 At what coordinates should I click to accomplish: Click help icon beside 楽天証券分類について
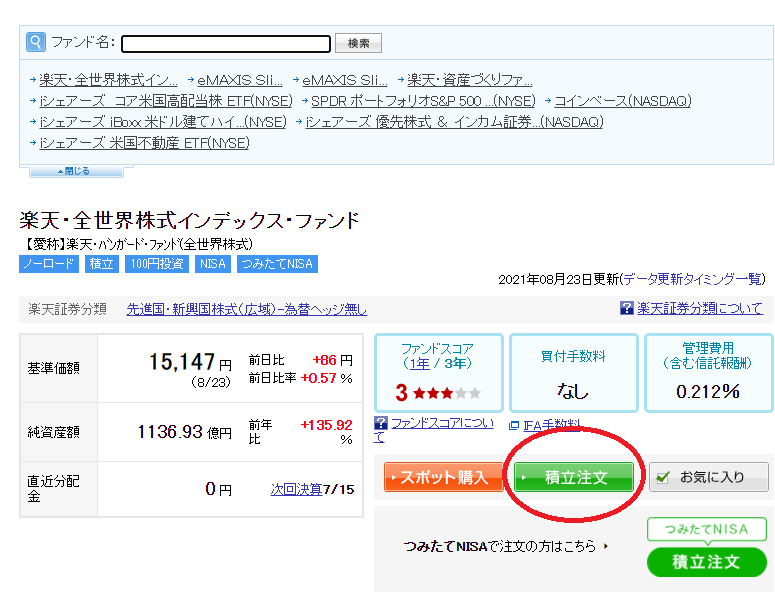point(626,308)
